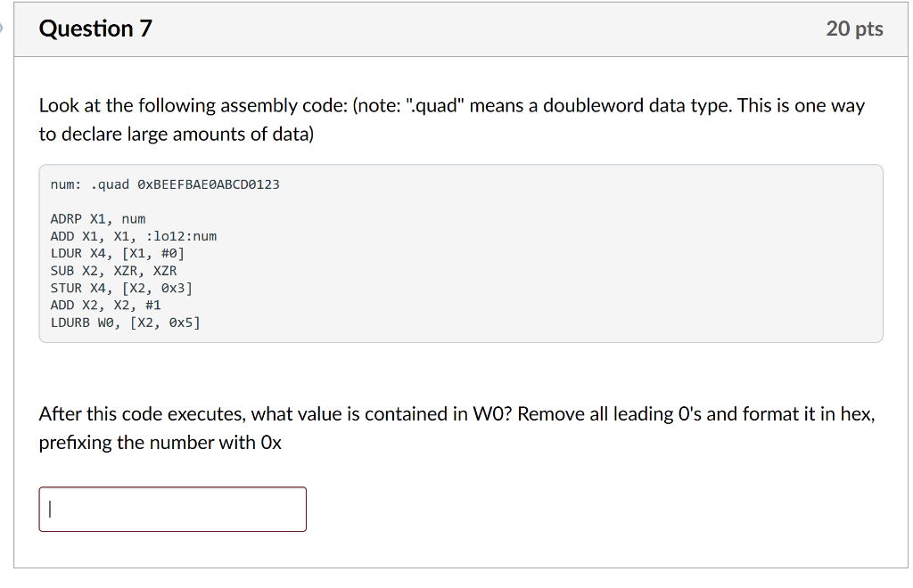Click the ADRP X1, num instruction

point(98,218)
